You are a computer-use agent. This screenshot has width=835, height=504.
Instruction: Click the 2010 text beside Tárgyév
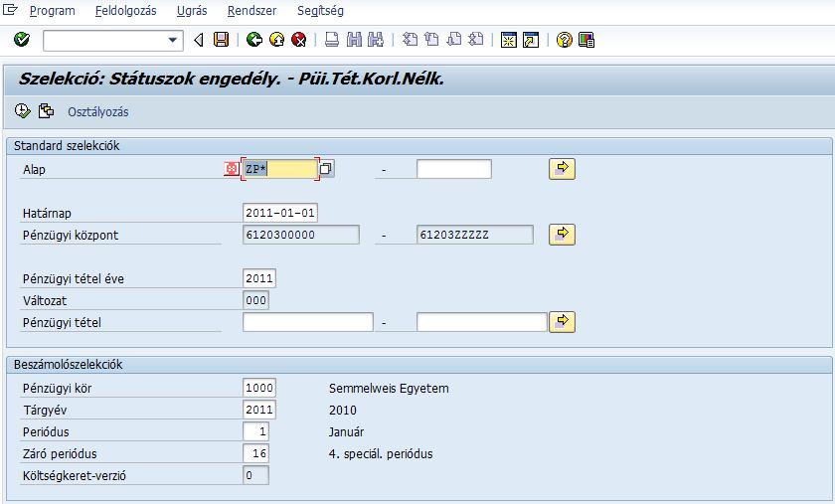(342, 411)
